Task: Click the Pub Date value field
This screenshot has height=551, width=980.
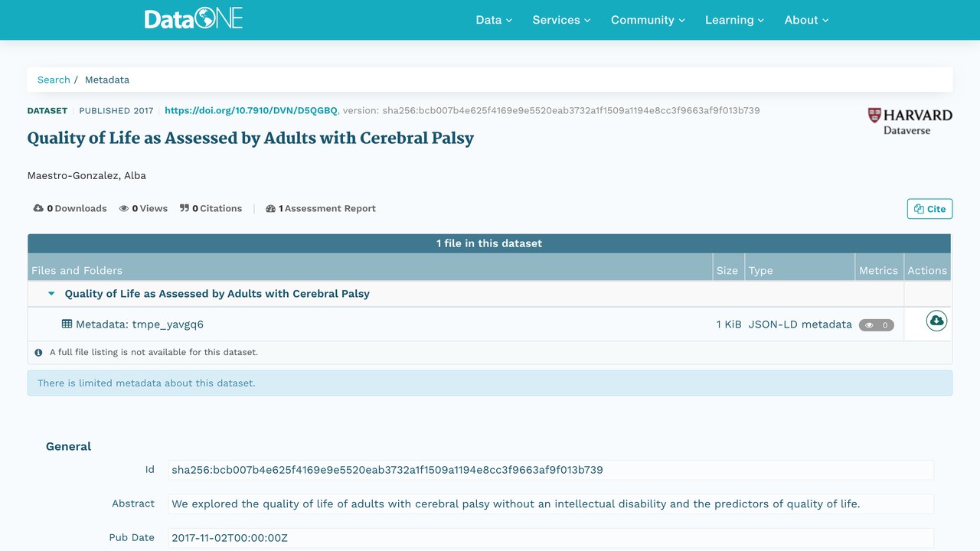Action: click(550, 538)
